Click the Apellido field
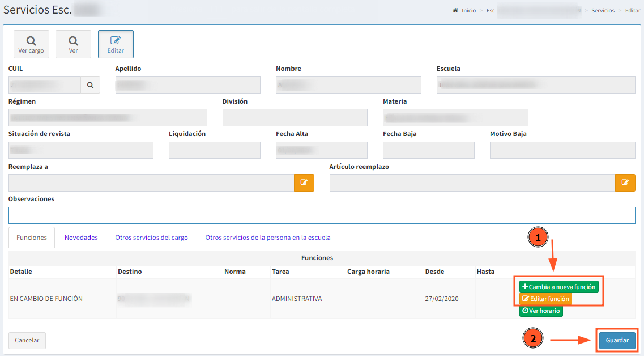The width and height of the screenshot is (644, 356). (187, 85)
